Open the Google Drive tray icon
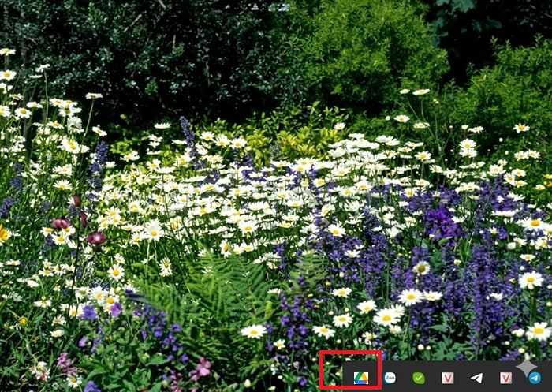The image size is (552, 392). (x=361, y=379)
